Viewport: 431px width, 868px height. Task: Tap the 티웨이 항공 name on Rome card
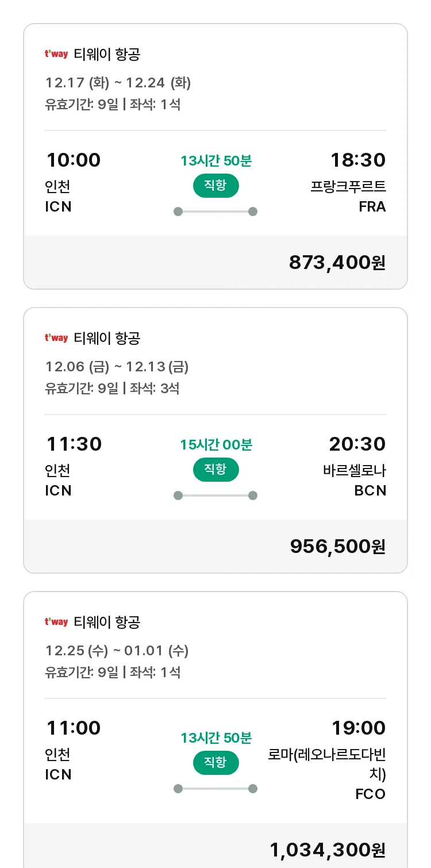(x=107, y=622)
